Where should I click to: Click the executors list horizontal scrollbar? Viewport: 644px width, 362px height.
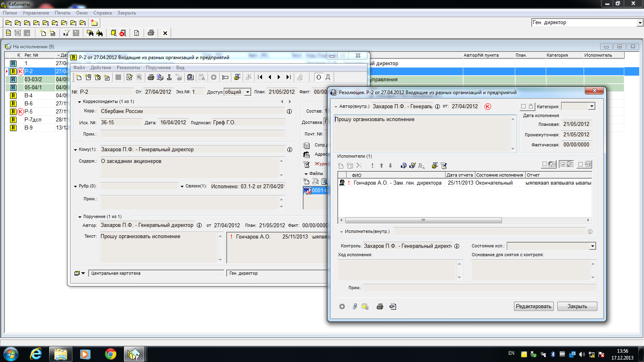pos(423,220)
